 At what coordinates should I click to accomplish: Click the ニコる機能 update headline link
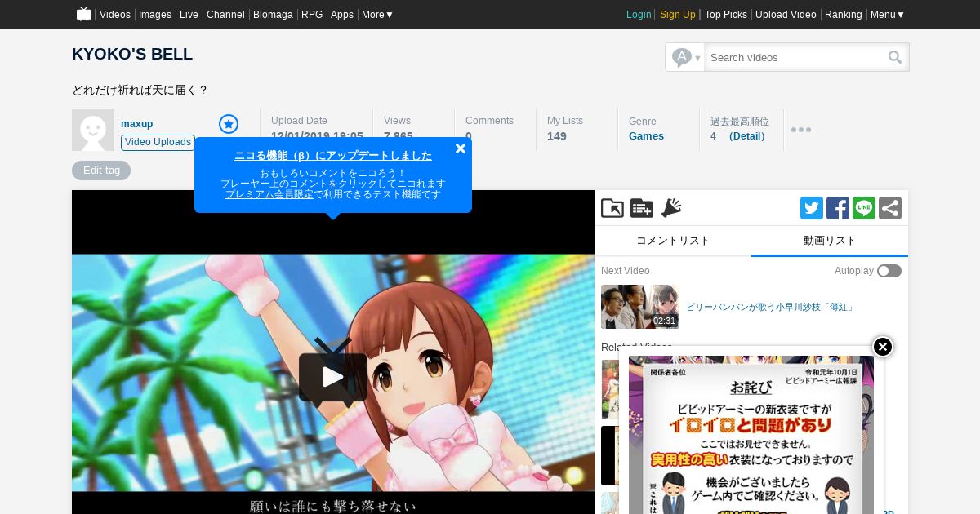(333, 155)
